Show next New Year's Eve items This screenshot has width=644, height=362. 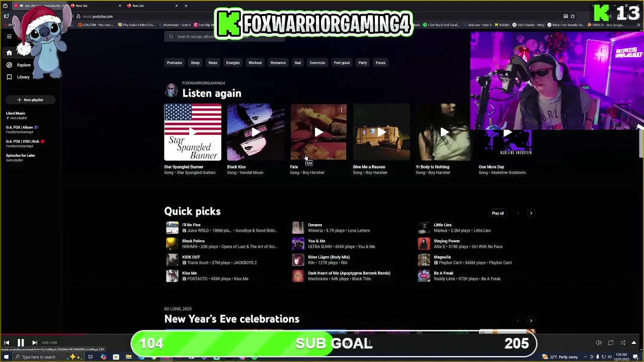[x=531, y=321]
